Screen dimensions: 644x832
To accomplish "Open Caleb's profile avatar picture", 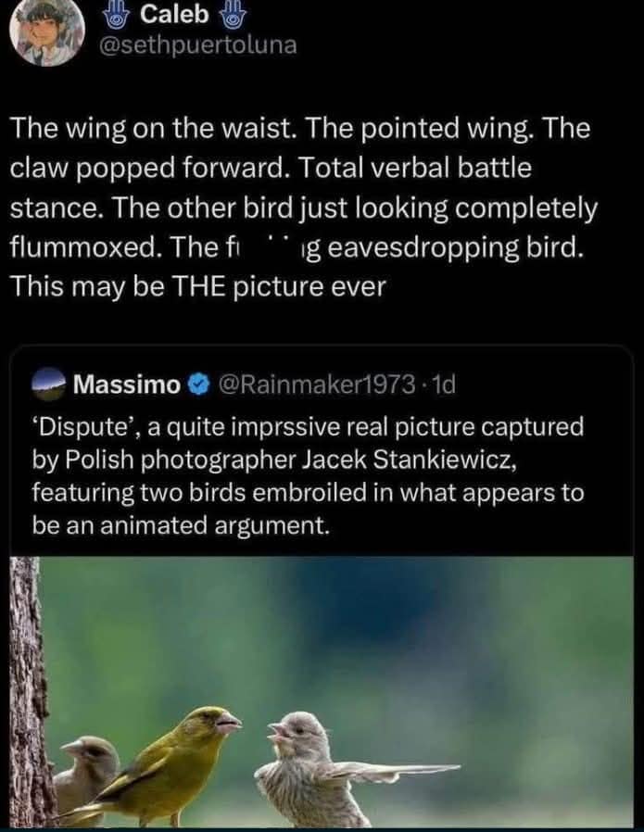I will point(47,32).
